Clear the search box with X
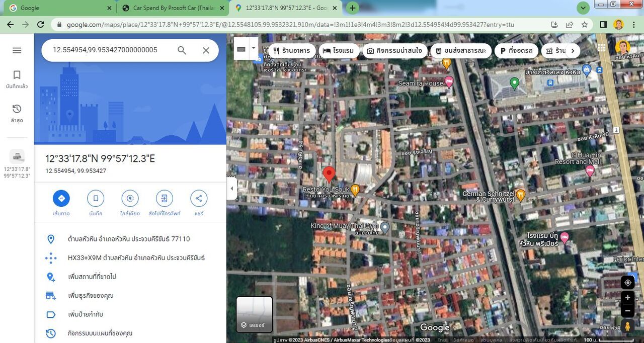 206,50
